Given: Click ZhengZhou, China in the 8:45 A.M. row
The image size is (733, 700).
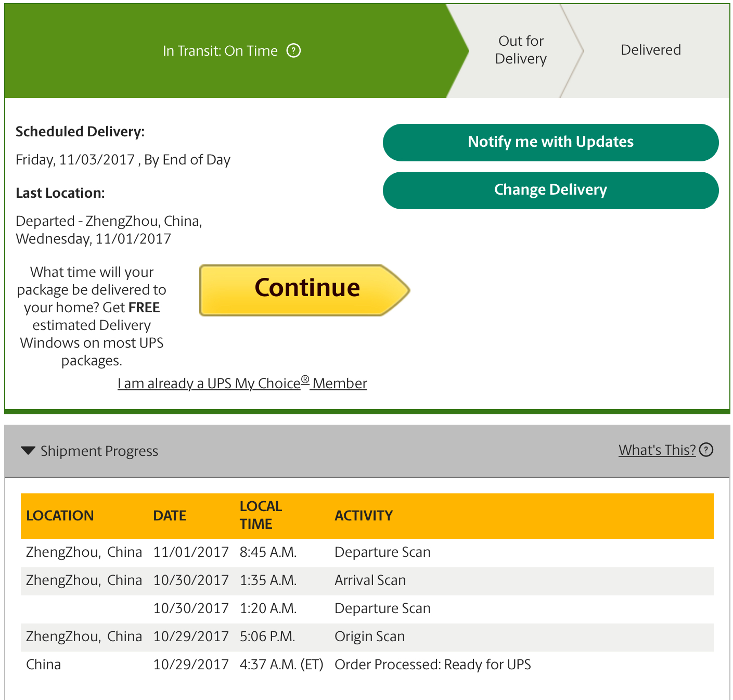Looking at the screenshot, I should point(84,552).
